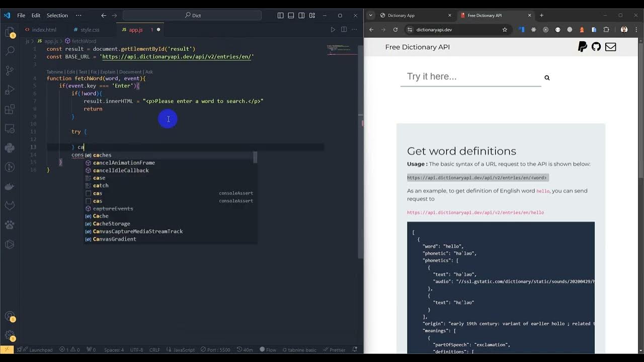Open the Run and Debug view

point(10,90)
